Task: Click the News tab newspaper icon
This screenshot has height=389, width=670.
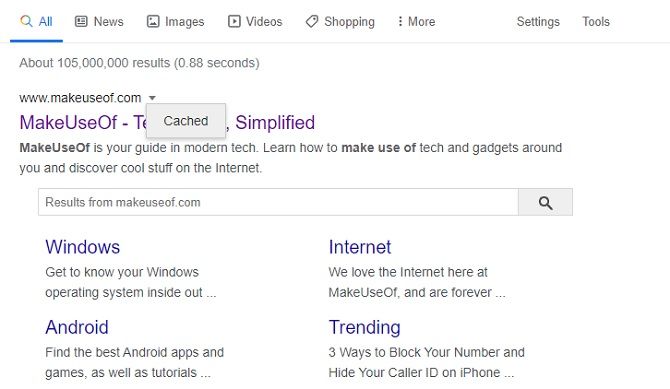Action: pyautogui.click(x=81, y=21)
